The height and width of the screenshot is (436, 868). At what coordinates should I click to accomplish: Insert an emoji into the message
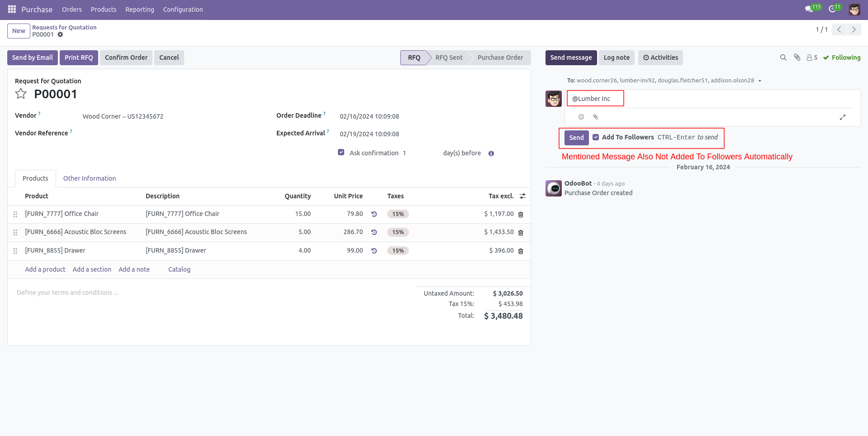pyautogui.click(x=581, y=117)
